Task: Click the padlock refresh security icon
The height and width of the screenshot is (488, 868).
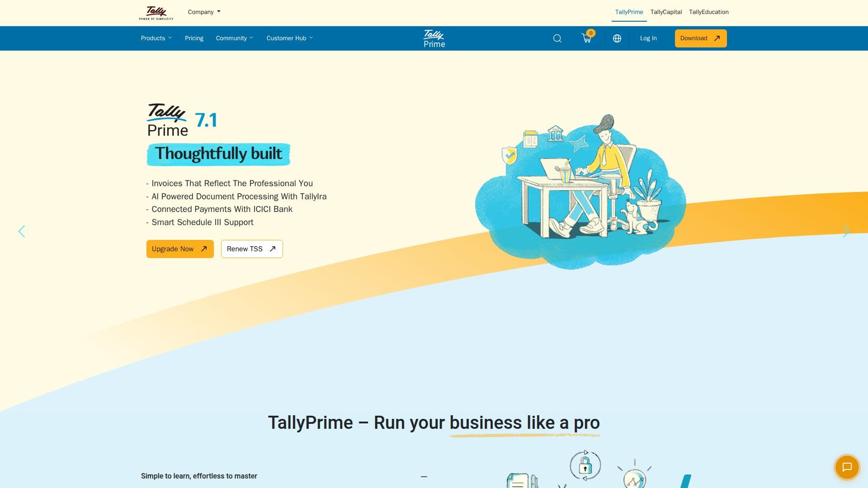Action: point(585,465)
